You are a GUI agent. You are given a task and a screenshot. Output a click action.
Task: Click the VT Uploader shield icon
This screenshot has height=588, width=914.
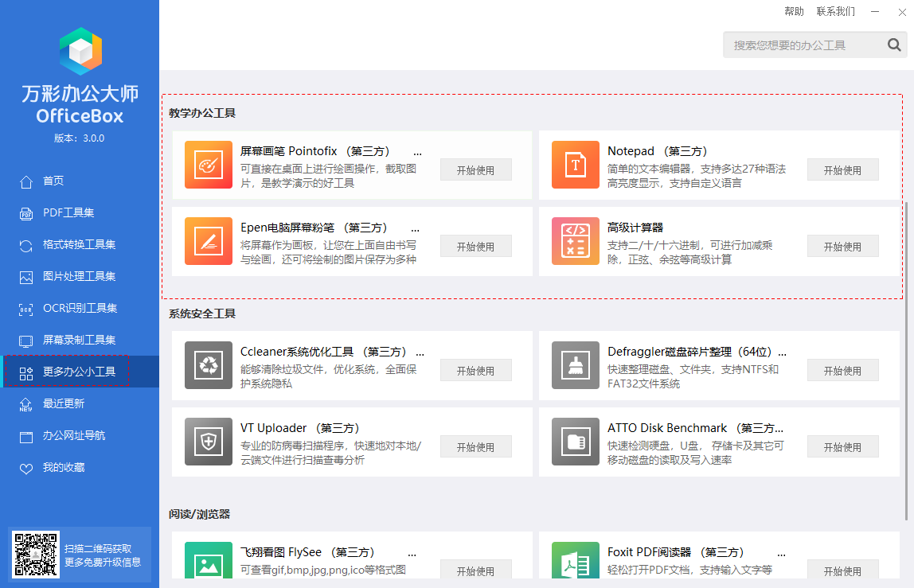click(x=208, y=442)
